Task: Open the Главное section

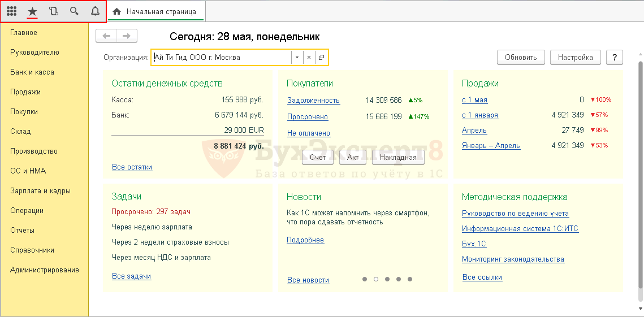Action: [24, 32]
